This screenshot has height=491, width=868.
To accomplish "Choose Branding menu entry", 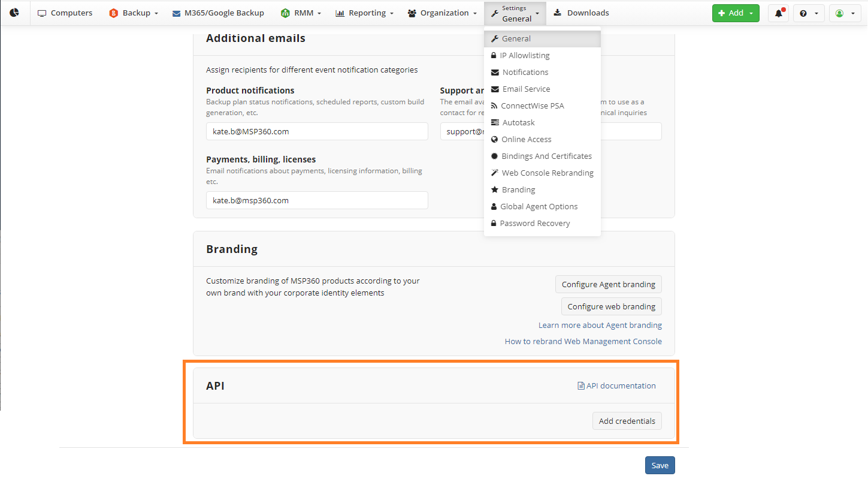I will coord(542,190).
